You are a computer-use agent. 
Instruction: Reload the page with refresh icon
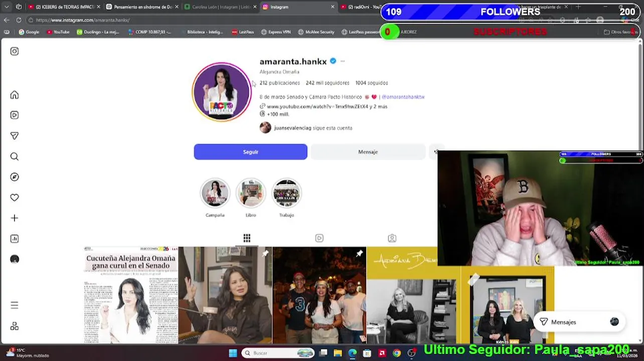(x=19, y=20)
